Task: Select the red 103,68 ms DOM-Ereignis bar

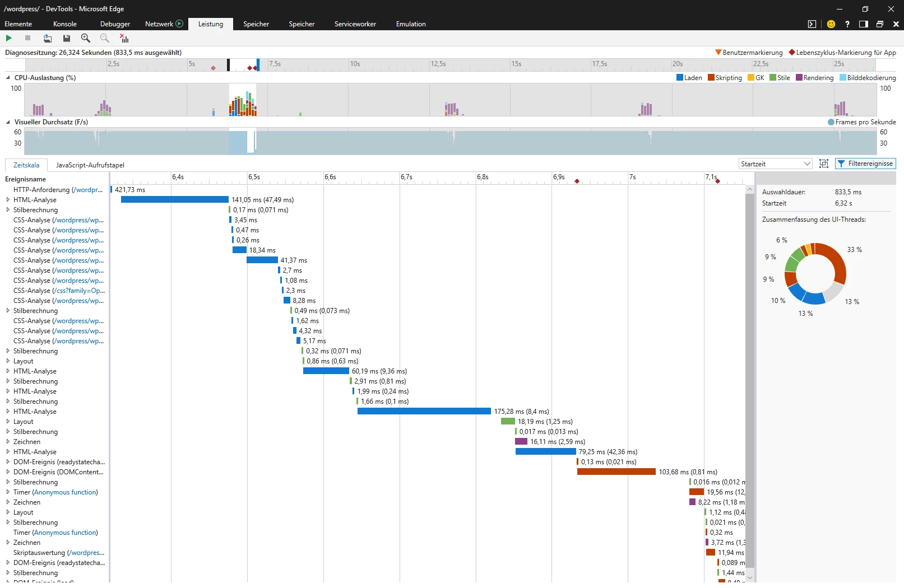Action: click(x=616, y=472)
